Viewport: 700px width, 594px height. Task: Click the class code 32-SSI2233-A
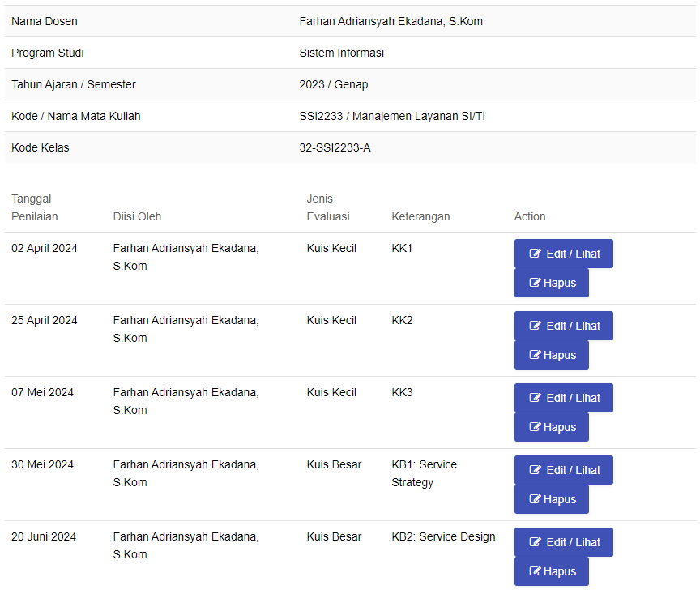[x=335, y=147]
